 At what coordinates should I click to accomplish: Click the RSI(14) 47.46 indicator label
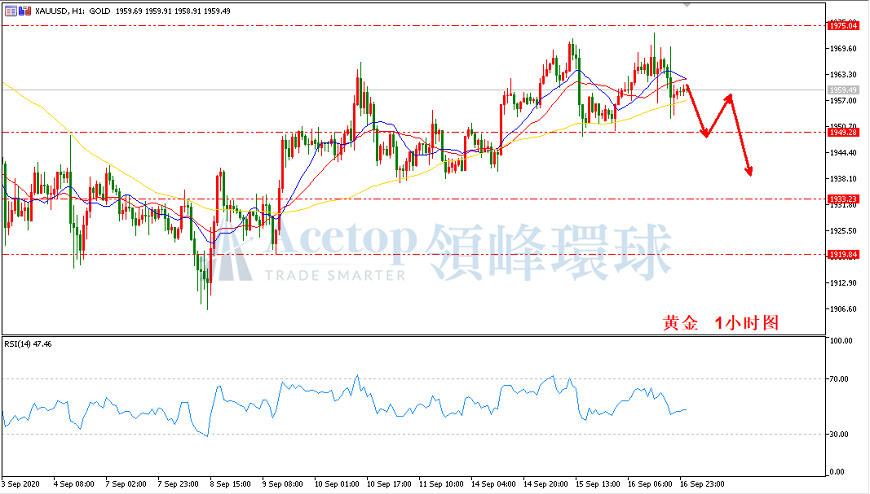(28, 345)
